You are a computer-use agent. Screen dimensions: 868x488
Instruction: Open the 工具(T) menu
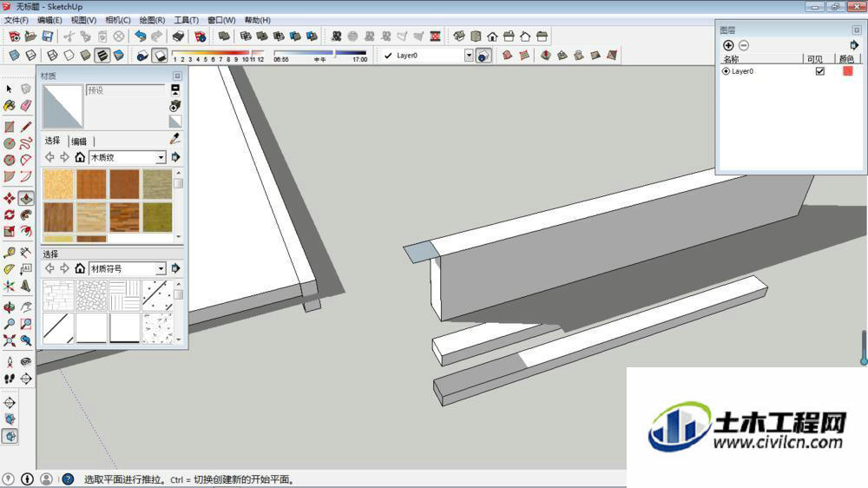point(187,20)
